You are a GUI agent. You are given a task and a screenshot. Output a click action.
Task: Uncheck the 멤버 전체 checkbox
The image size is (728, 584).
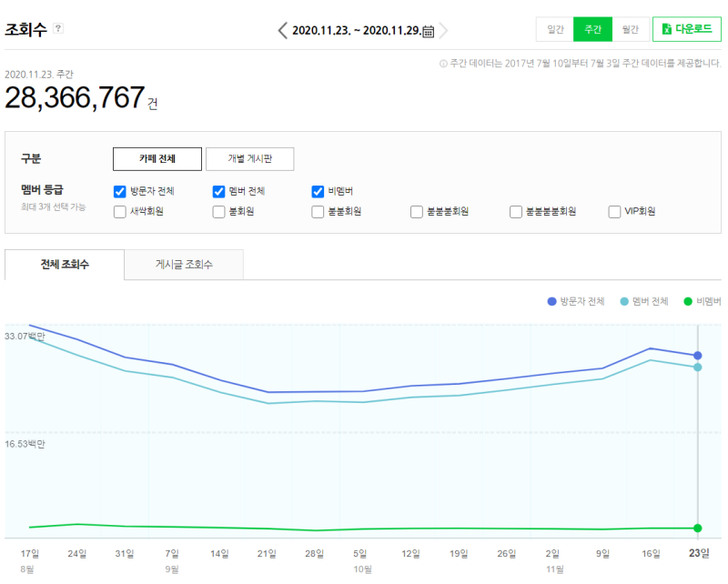tap(218, 191)
